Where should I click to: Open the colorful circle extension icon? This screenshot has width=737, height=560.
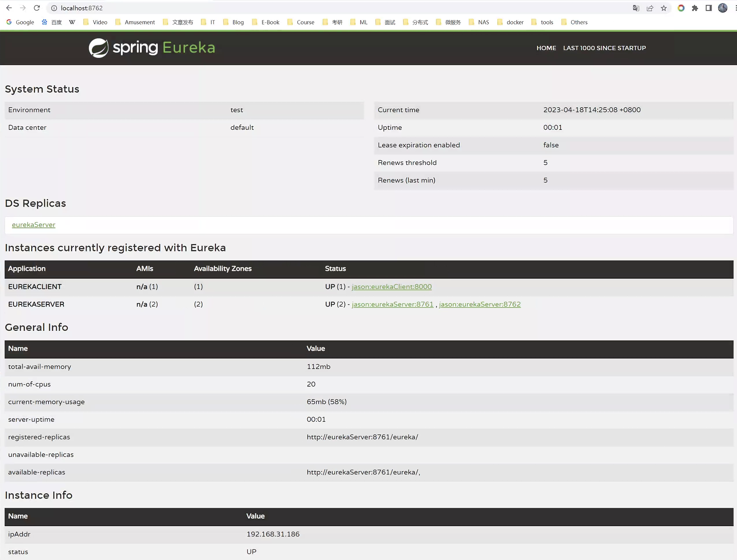click(681, 8)
